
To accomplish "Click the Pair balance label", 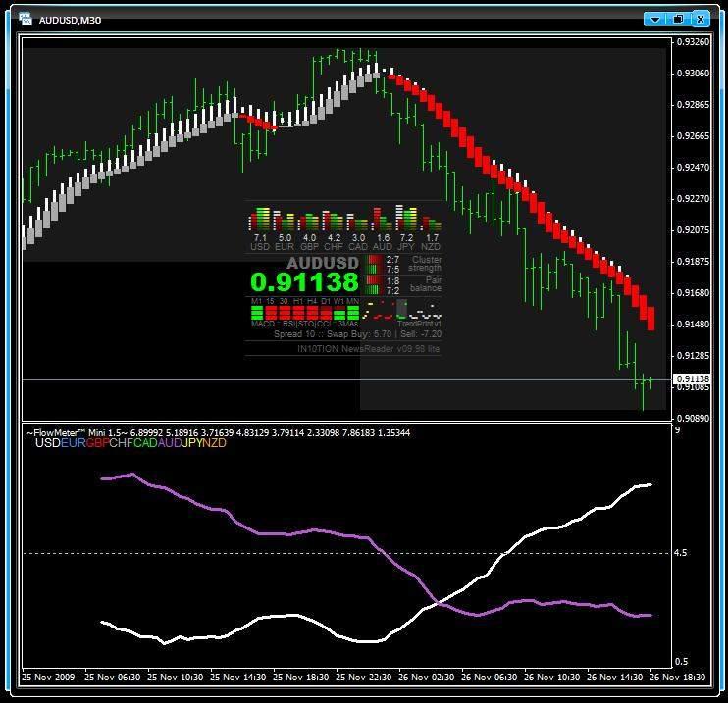I will coord(426,284).
